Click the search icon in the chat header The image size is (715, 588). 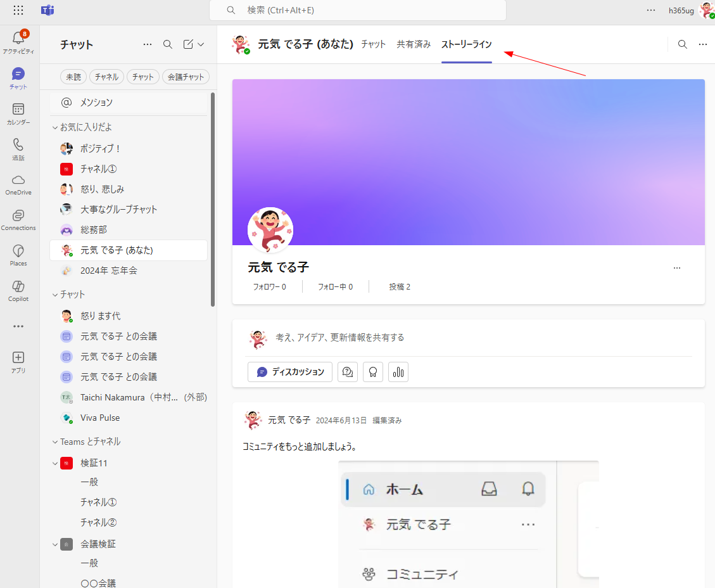[682, 44]
